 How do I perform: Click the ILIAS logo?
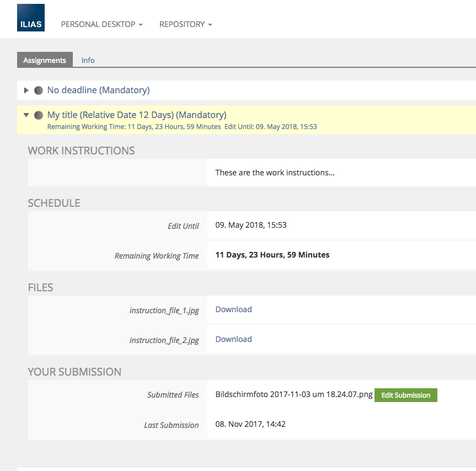coord(31,18)
